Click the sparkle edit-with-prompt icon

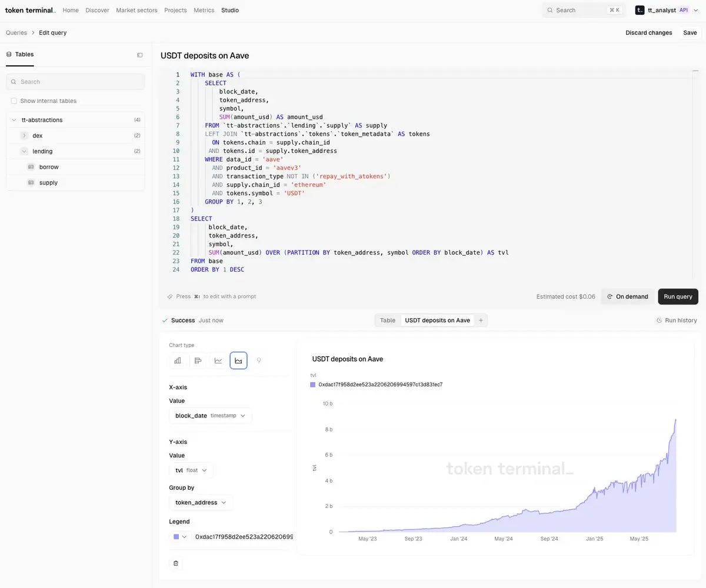(x=170, y=296)
